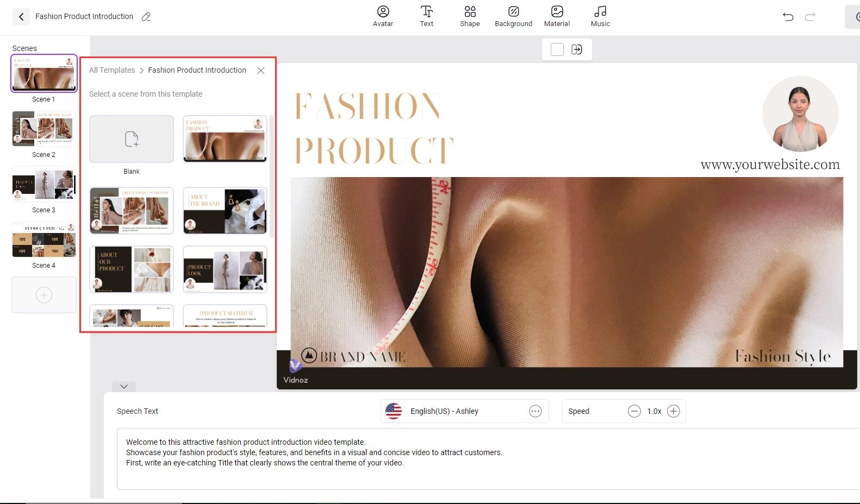Decrease speech speed with minus button
The image size is (860, 504).
634,411
